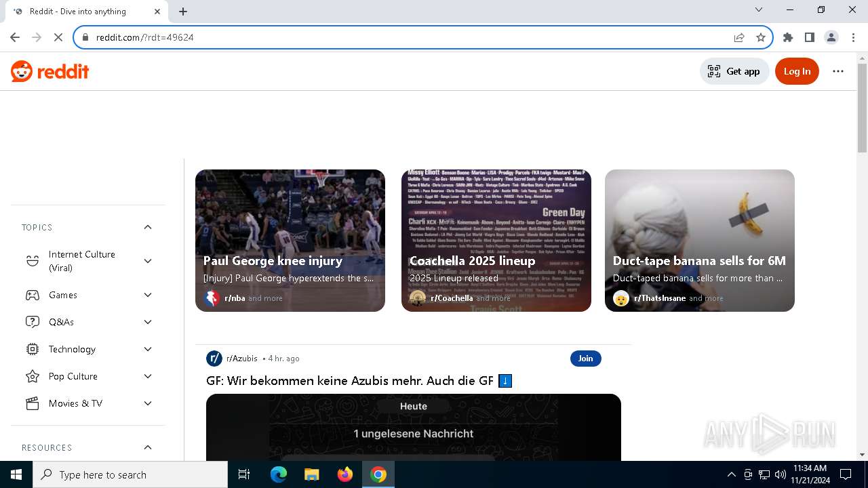This screenshot has width=868, height=488.
Task: Open the Get app QR button
Action: (734, 71)
